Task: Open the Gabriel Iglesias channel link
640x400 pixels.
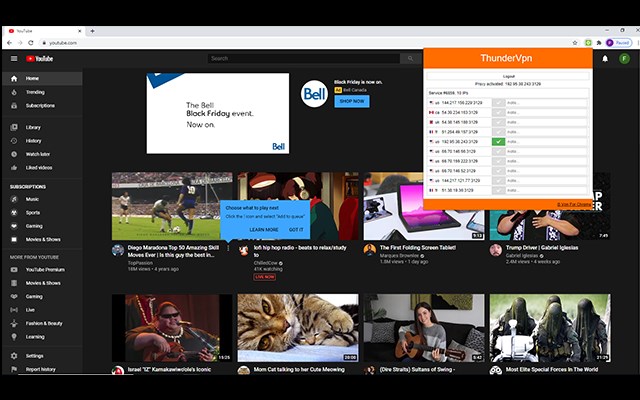Action: [522, 256]
